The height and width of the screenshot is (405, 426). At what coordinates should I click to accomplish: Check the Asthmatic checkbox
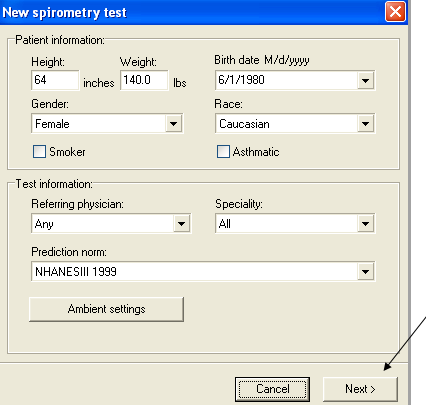(223, 152)
